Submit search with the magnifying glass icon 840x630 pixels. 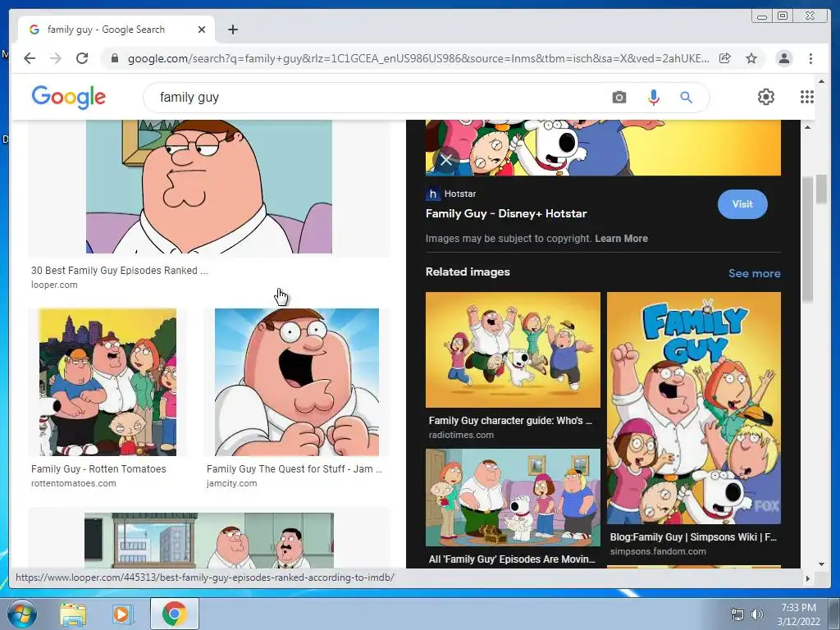point(686,97)
